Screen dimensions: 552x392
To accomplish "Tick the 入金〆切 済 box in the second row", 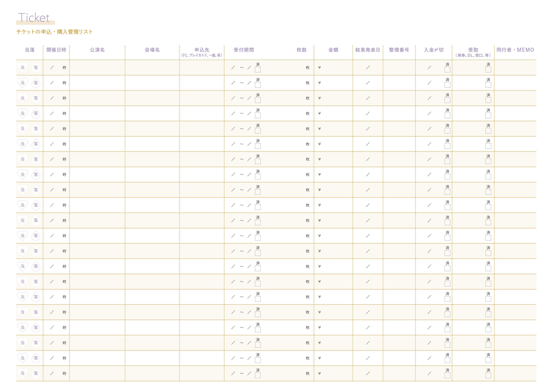I will pos(447,85).
